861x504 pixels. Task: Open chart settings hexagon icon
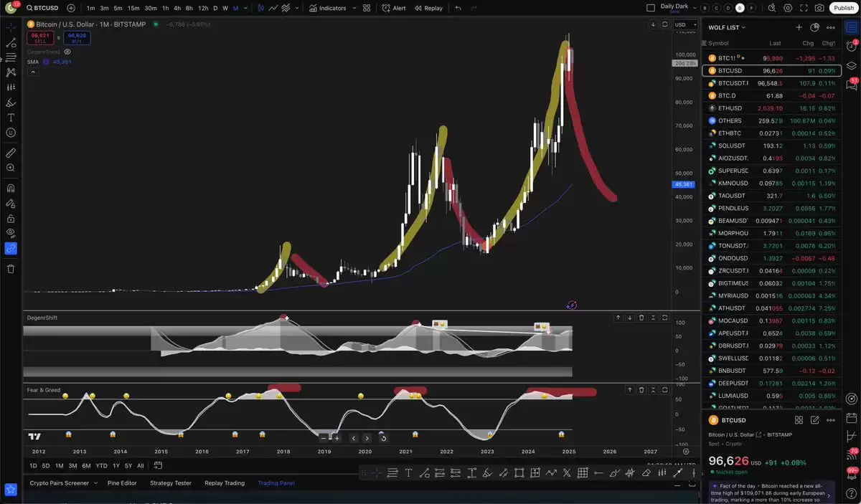tap(788, 8)
